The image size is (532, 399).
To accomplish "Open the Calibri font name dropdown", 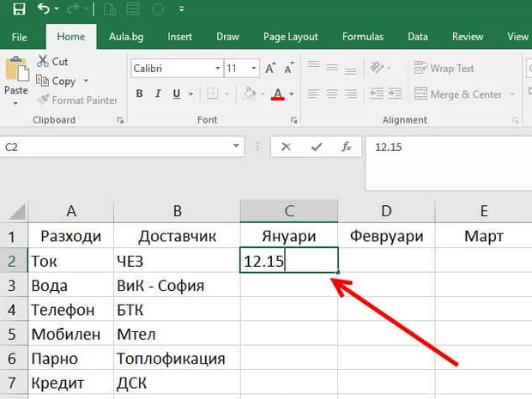I will [x=217, y=68].
